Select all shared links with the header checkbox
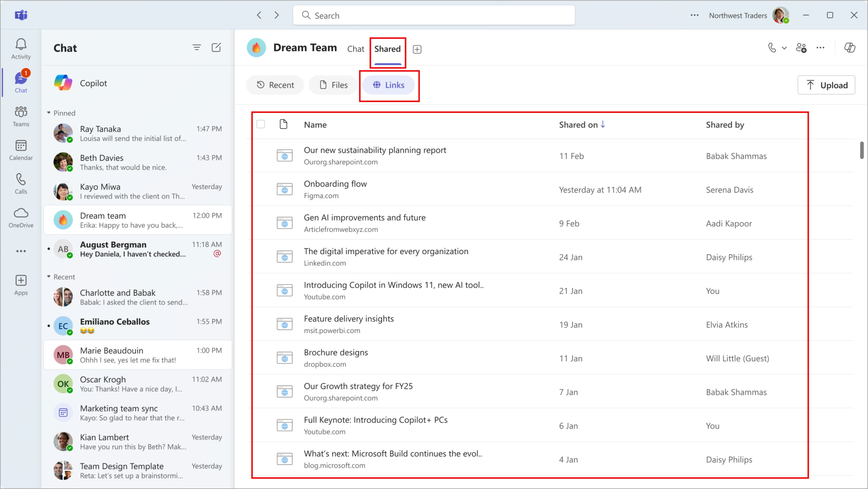 click(261, 124)
